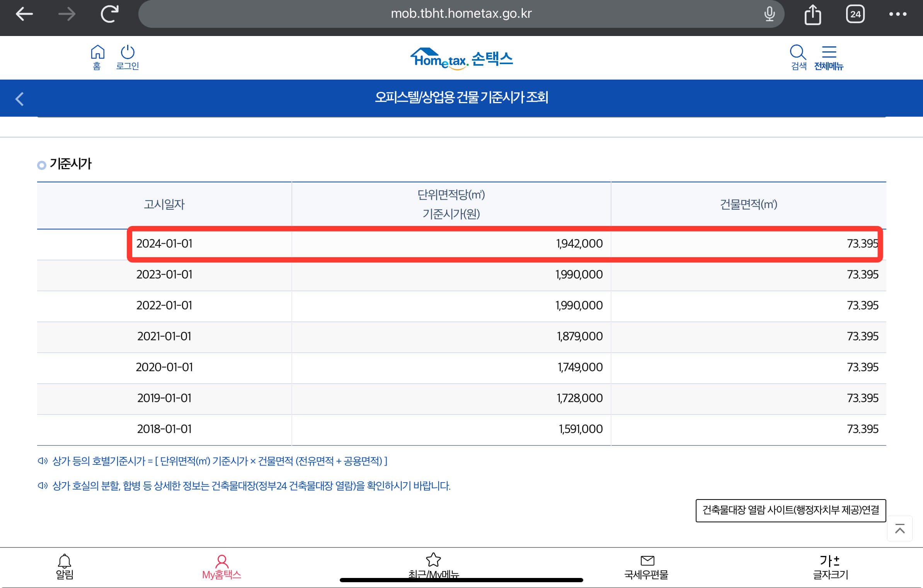The width and height of the screenshot is (923, 588).
Task: Tap the 로그인 power icon
Action: (128, 57)
